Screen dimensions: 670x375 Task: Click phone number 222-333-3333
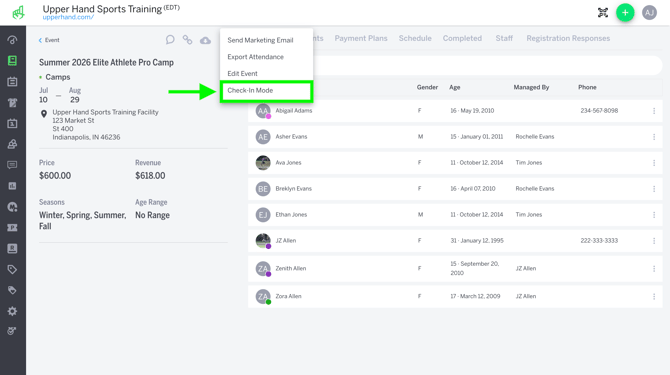[x=599, y=241]
